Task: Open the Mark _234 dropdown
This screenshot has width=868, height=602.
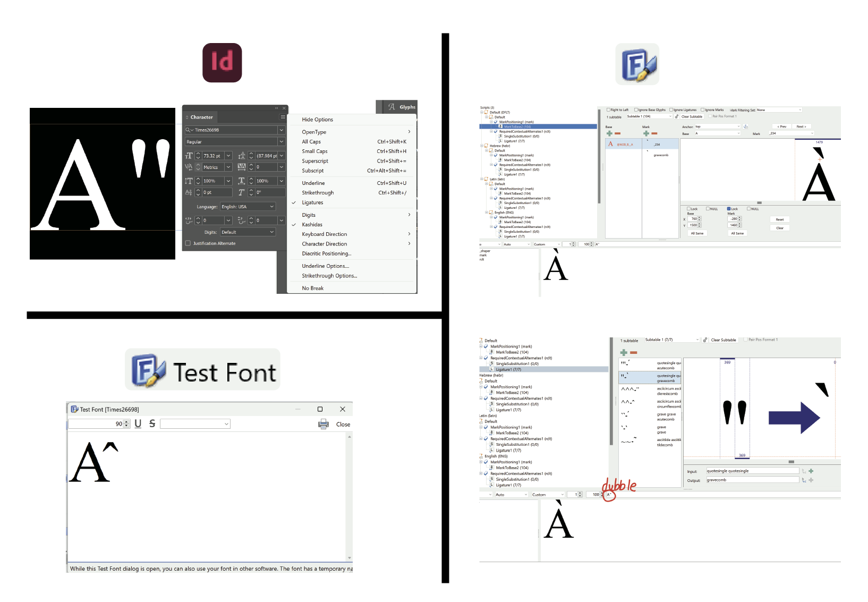Action: [792, 133]
